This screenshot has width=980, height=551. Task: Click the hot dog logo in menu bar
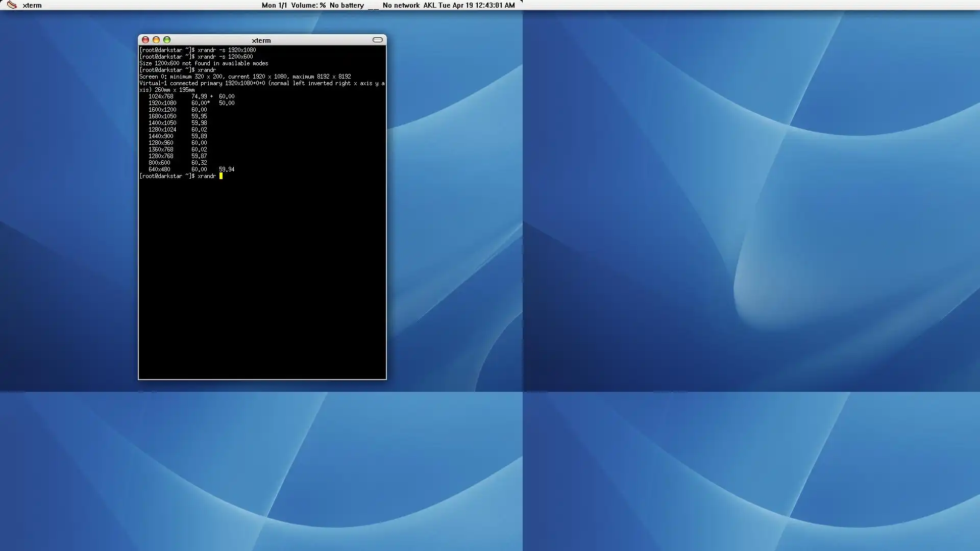click(x=12, y=5)
